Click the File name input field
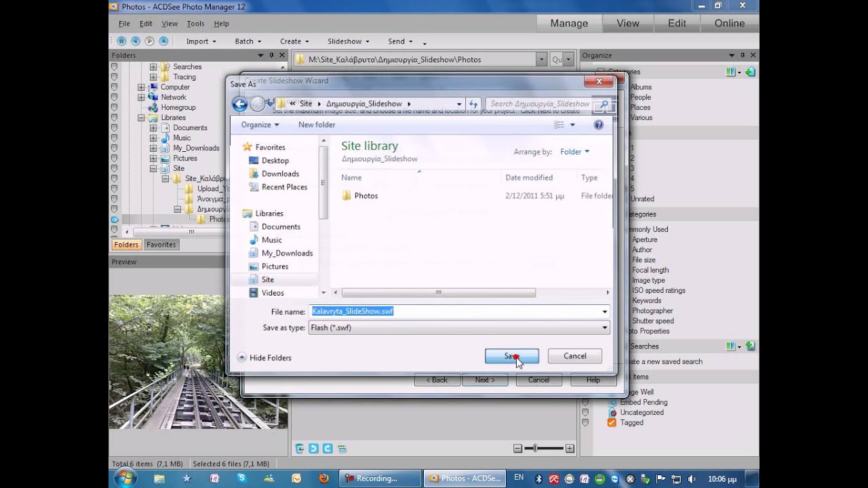This screenshot has height=488, width=868. pos(454,311)
